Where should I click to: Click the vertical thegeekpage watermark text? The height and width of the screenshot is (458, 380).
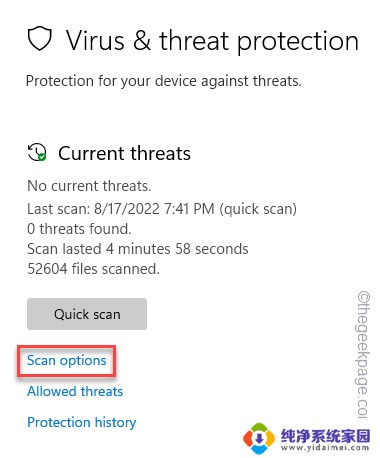363,355
